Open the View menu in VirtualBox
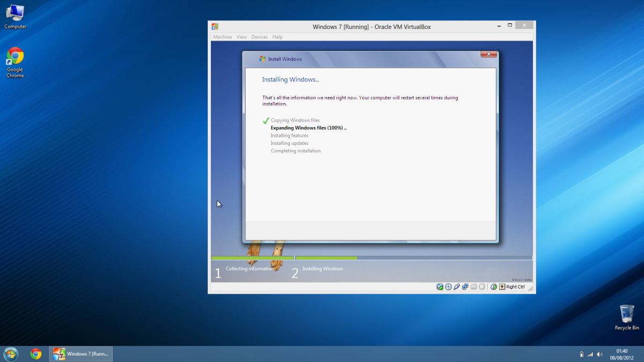 click(241, 37)
